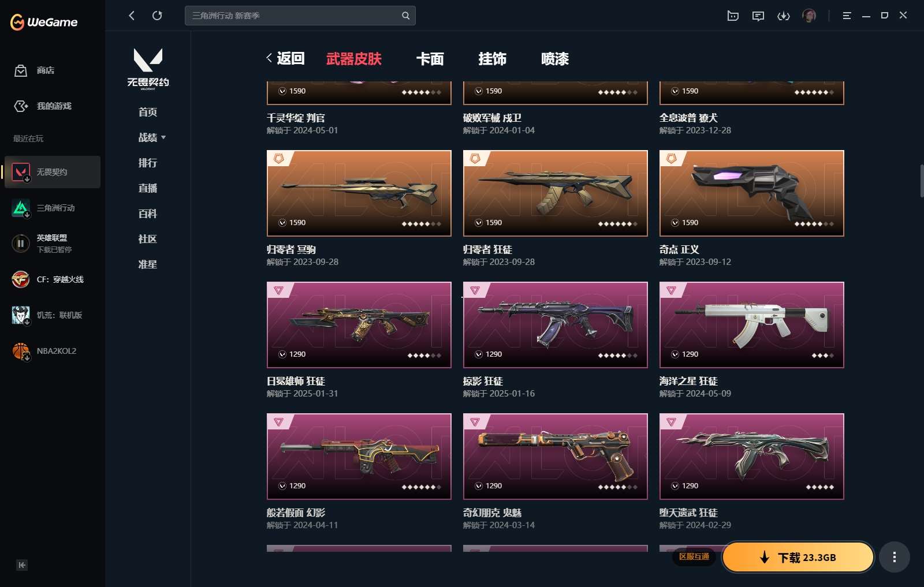Viewport: 924px width, 587px height.
Task: Click the folder icon in top bar
Action: pyautogui.click(x=733, y=16)
